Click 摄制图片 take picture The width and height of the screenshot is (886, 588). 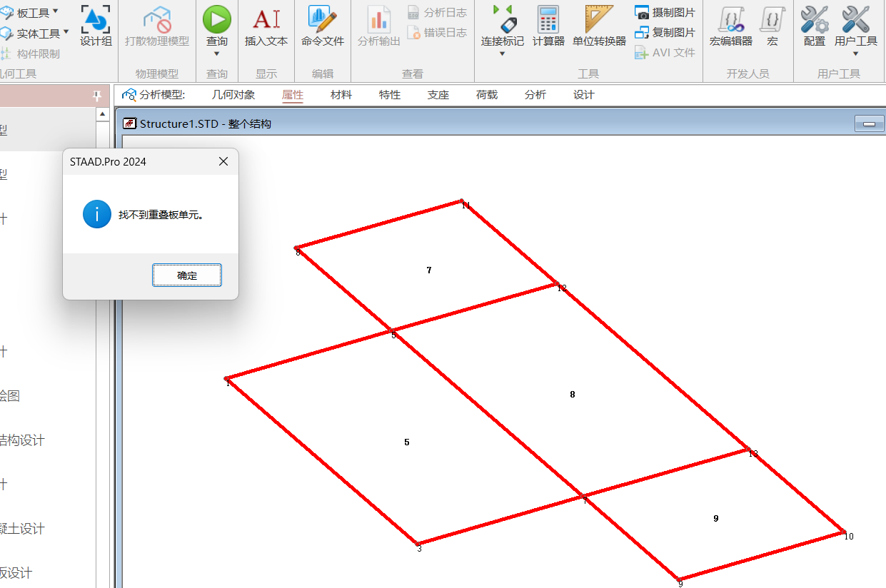click(665, 13)
